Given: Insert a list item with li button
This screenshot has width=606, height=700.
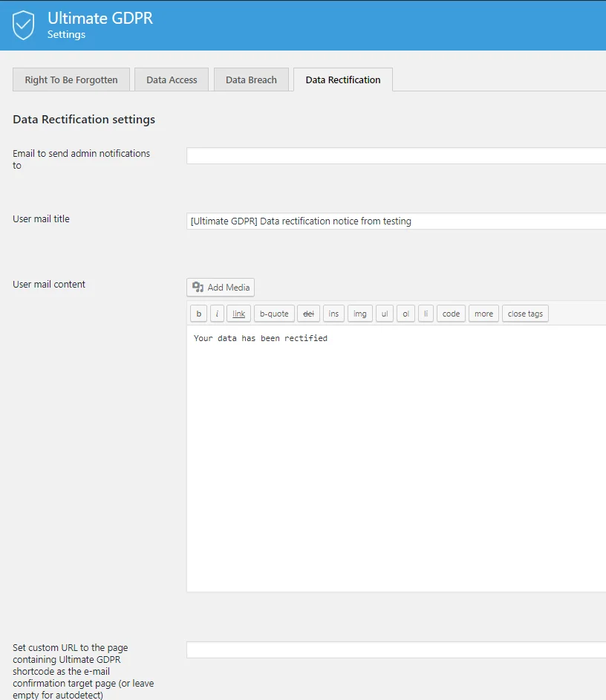Looking at the screenshot, I should (x=425, y=314).
